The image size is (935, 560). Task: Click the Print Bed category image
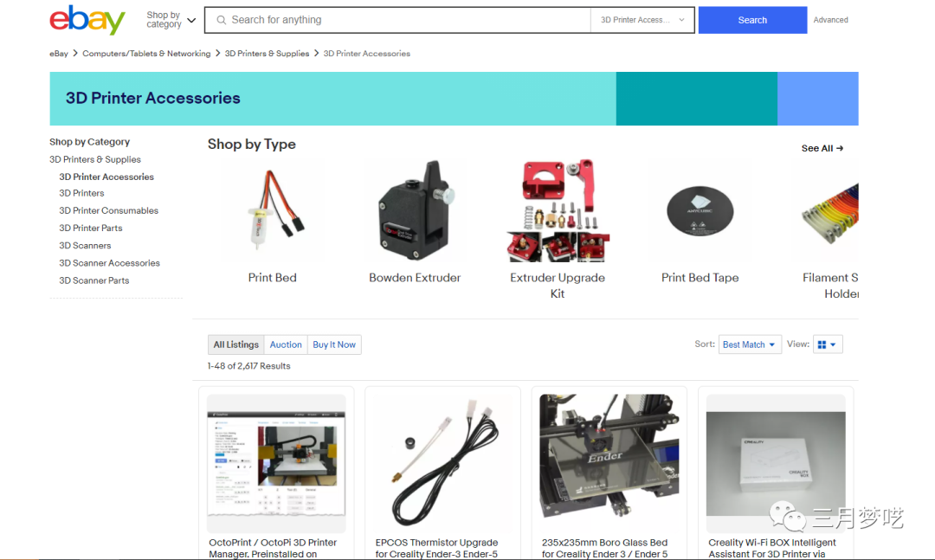[272, 212]
